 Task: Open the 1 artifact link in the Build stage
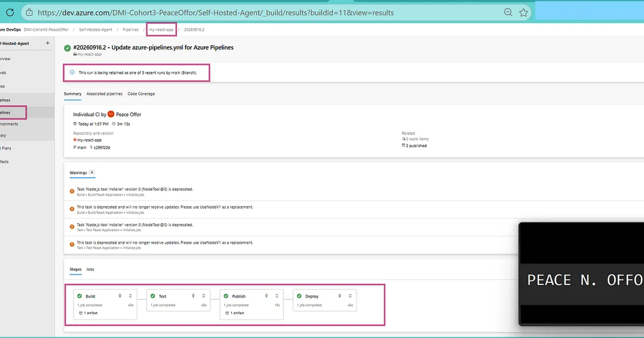pos(92,312)
